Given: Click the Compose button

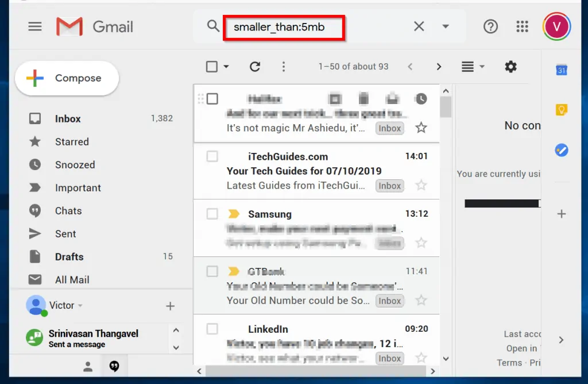Looking at the screenshot, I should 67,78.
